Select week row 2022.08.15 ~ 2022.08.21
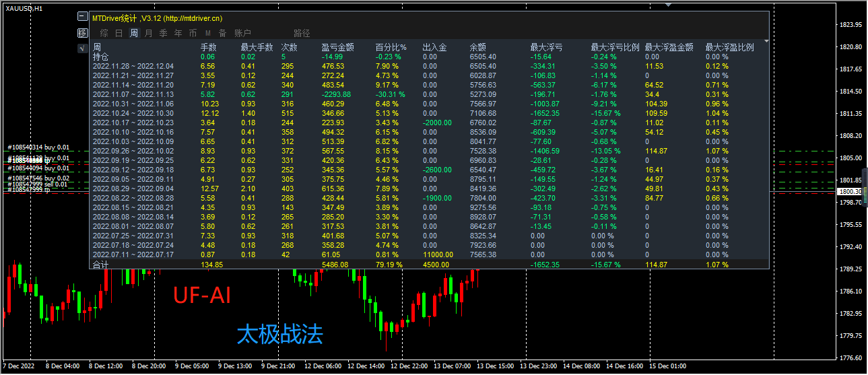 (133, 207)
